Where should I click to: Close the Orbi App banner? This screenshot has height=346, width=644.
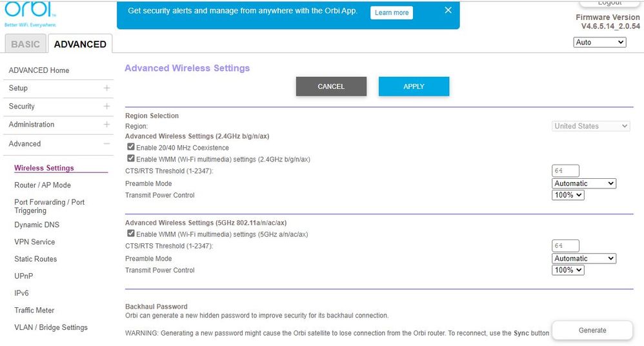click(448, 10)
